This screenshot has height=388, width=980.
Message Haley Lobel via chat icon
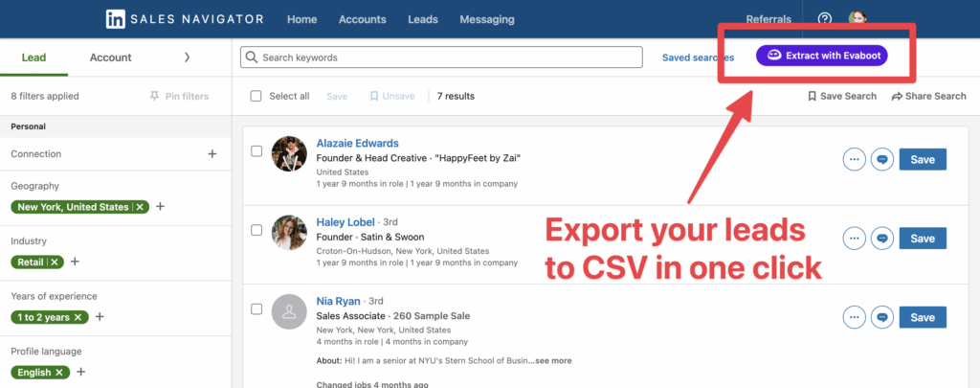[x=881, y=239]
